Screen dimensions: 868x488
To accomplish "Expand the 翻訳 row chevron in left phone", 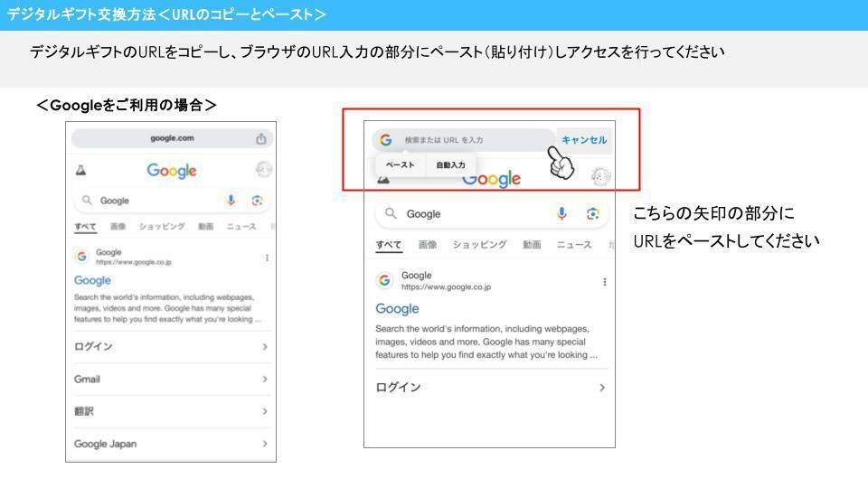I will click(265, 411).
